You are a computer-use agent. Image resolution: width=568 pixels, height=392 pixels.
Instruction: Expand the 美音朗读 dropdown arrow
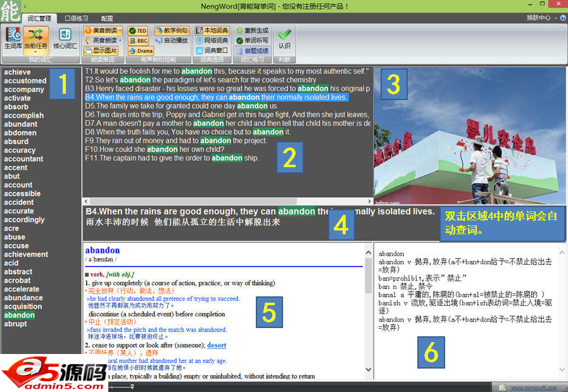pyautogui.click(x=120, y=31)
